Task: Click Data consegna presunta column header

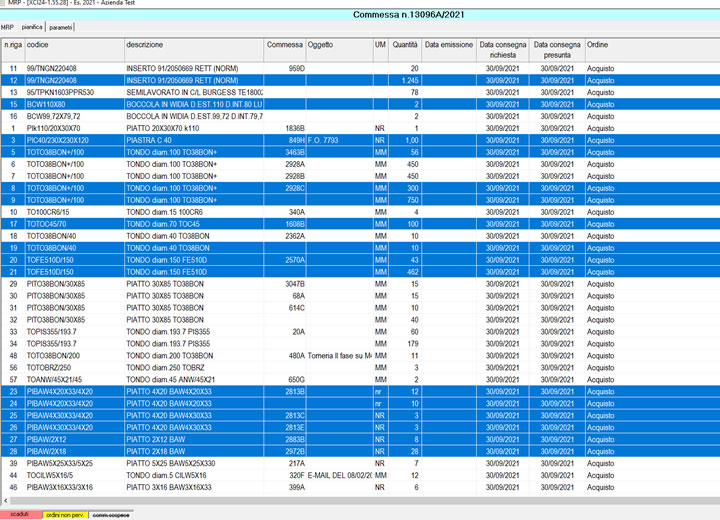Action: click(557, 50)
